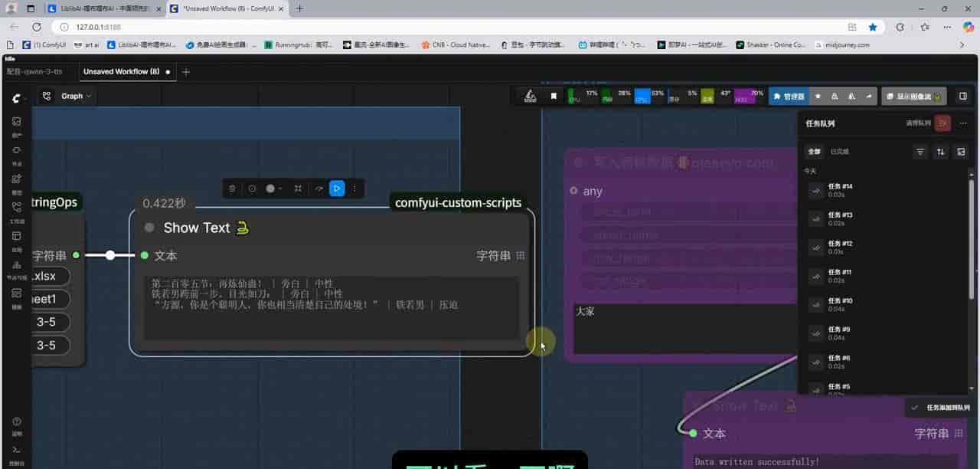Open 任务 #13 in the queue
Image resolution: width=980 pixels, height=469 pixels.
point(885,218)
